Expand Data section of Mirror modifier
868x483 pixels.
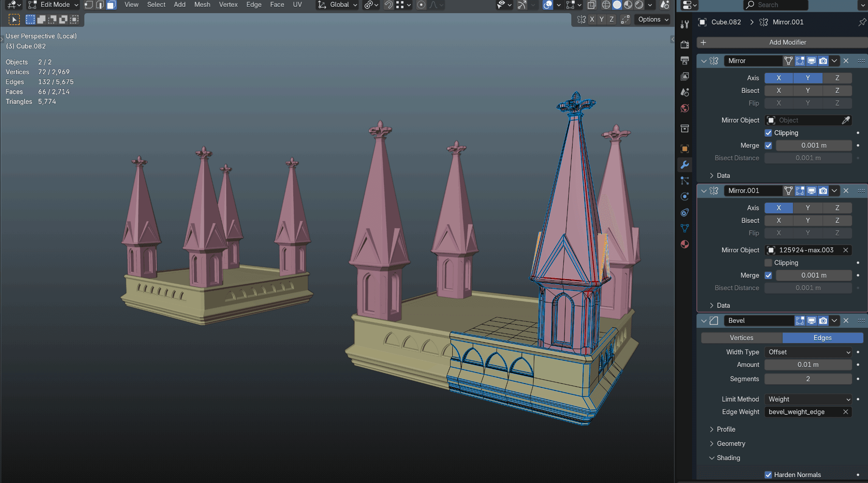click(720, 176)
